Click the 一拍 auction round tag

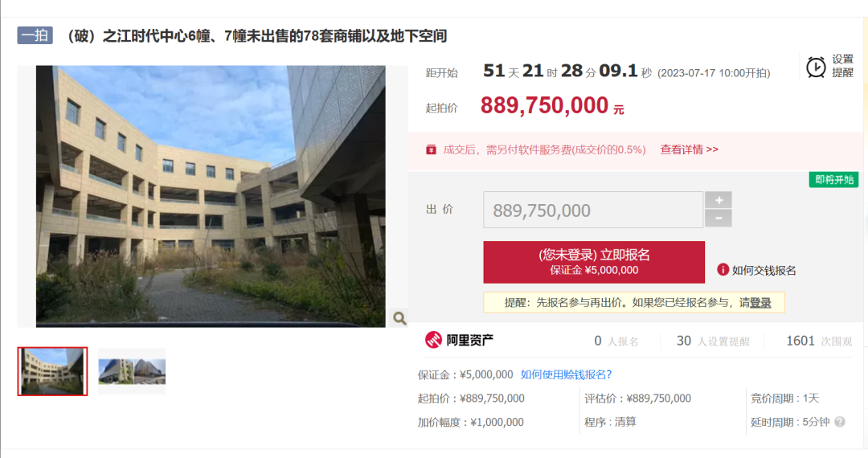[x=35, y=35]
